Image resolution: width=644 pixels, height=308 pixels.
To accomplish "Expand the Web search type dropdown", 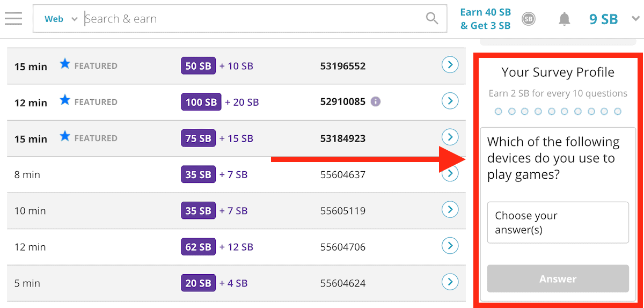I will (x=60, y=19).
